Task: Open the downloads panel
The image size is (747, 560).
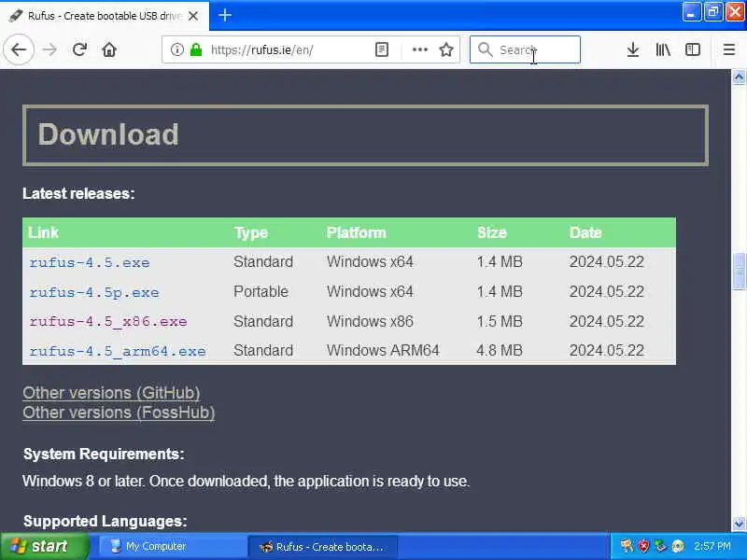Action: [633, 49]
